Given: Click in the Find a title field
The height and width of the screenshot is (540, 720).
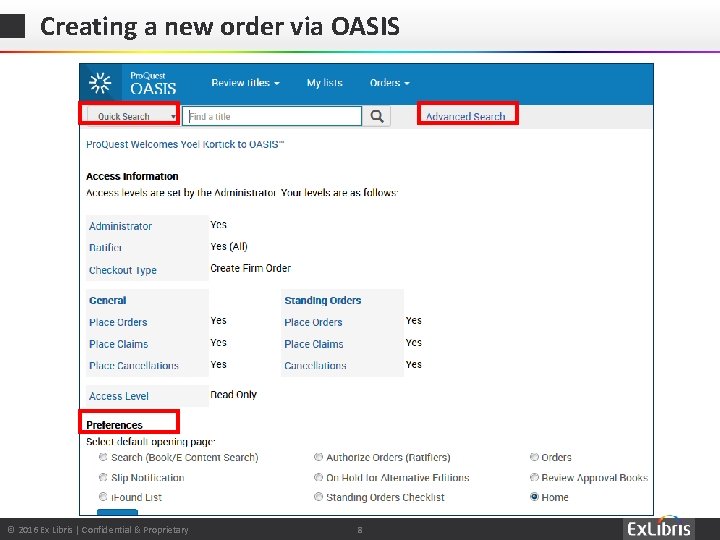Looking at the screenshot, I should tap(272, 116).
